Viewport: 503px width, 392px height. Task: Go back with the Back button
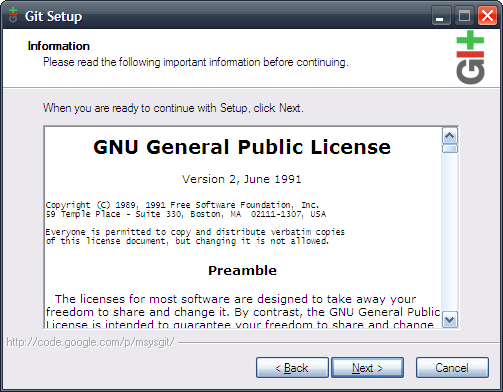[x=292, y=368]
